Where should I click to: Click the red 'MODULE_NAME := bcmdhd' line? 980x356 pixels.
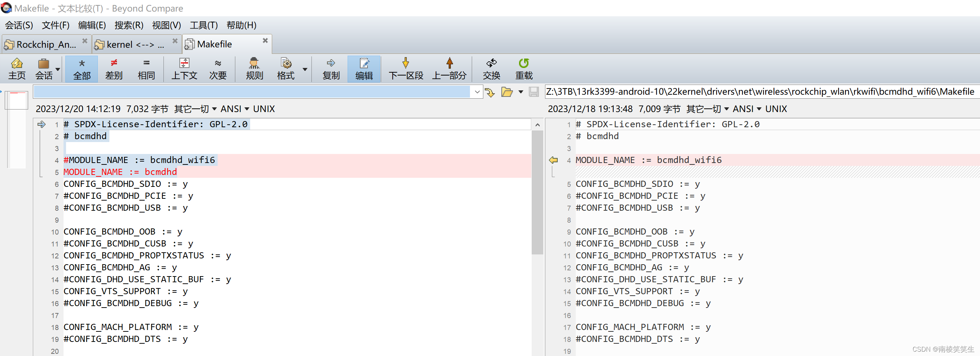click(x=120, y=172)
